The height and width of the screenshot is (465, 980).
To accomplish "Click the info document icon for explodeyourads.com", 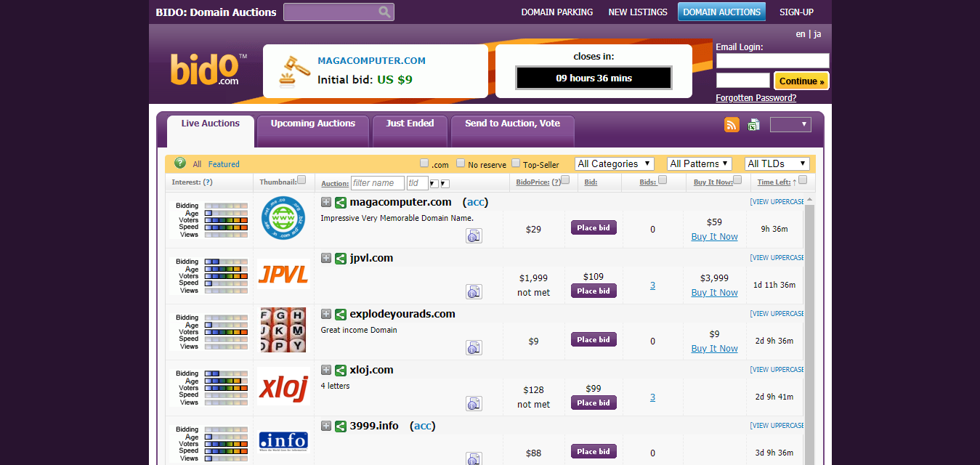I will (474, 348).
